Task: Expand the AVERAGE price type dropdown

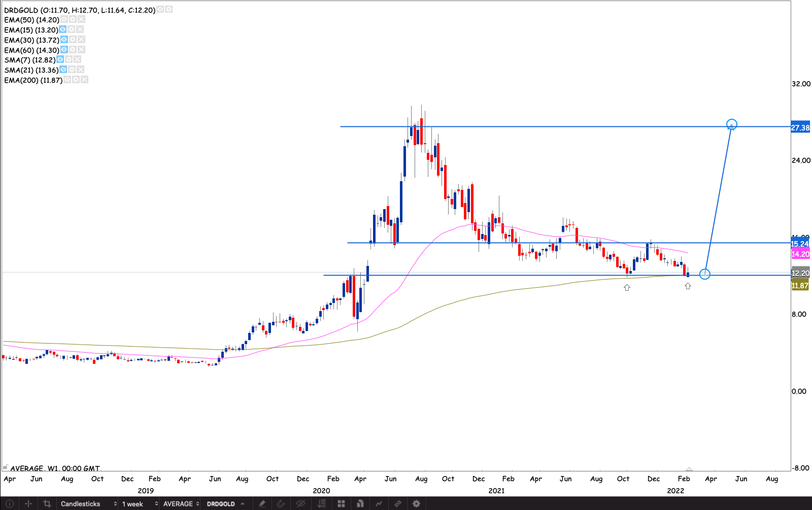Action: [181, 504]
